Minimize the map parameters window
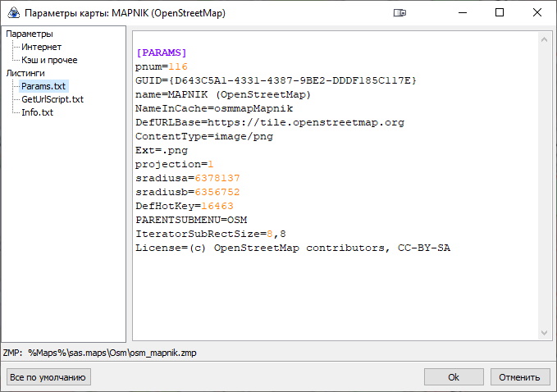 (x=461, y=13)
